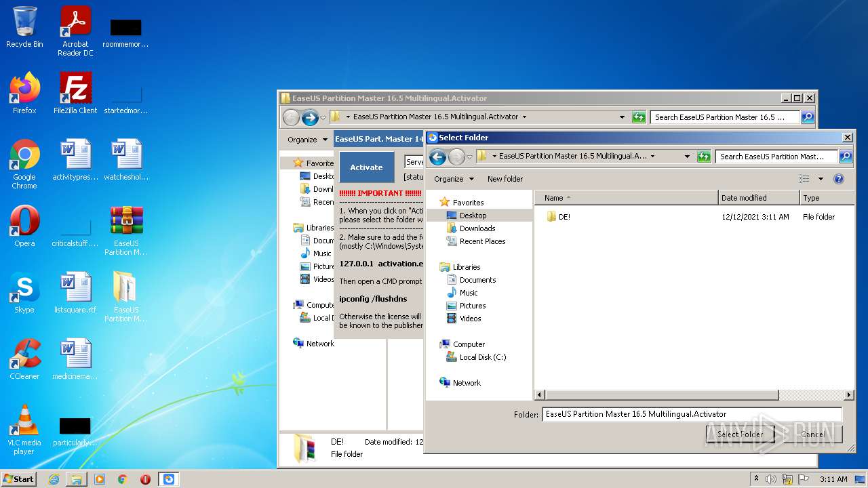Click the volume icon in system tray
The image size is (868, 488).
click(x=770, y=479)
